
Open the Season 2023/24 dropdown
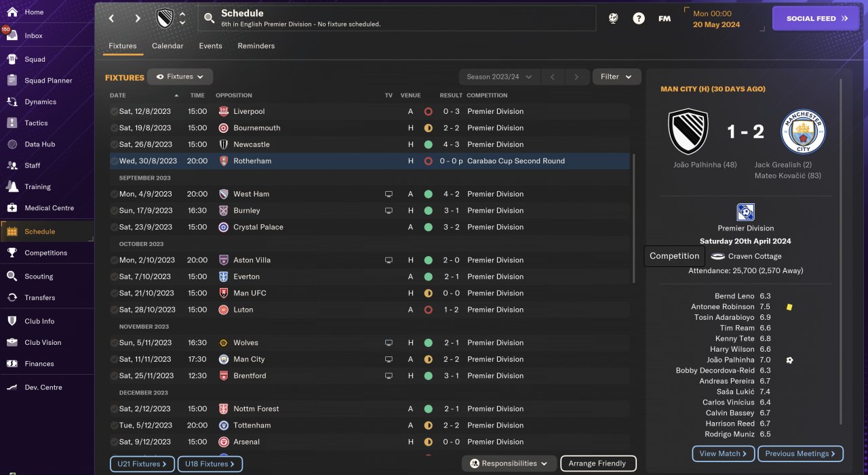point(499,77)
